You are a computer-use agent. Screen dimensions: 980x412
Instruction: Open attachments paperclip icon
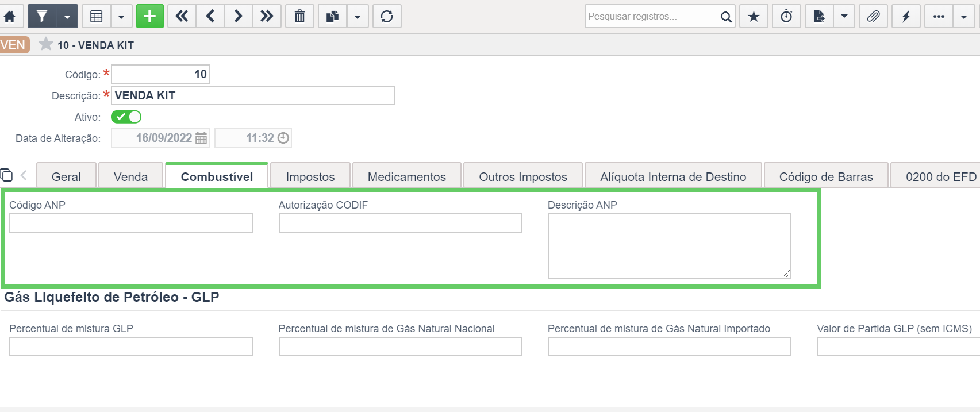pos(873,16)
